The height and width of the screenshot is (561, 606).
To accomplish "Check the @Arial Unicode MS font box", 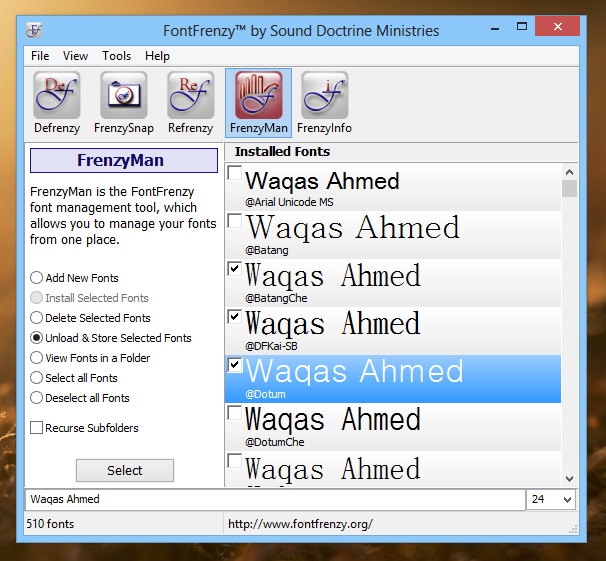I will (235, 173).
